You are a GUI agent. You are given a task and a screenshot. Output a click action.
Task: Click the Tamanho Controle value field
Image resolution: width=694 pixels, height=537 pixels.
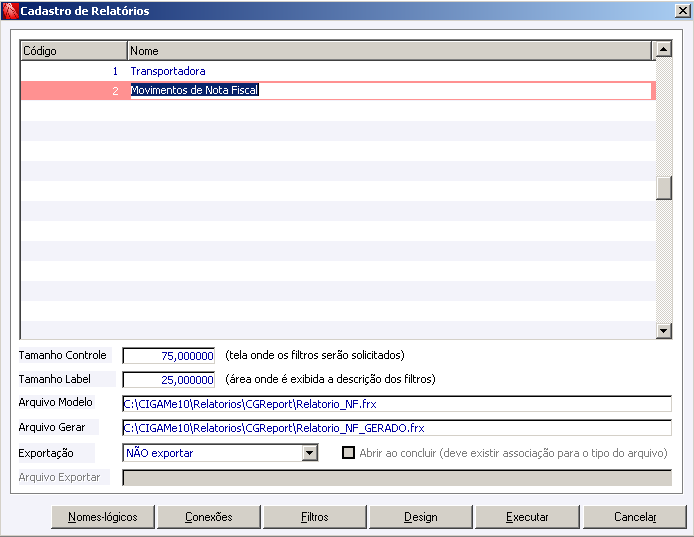pos(169,355)
